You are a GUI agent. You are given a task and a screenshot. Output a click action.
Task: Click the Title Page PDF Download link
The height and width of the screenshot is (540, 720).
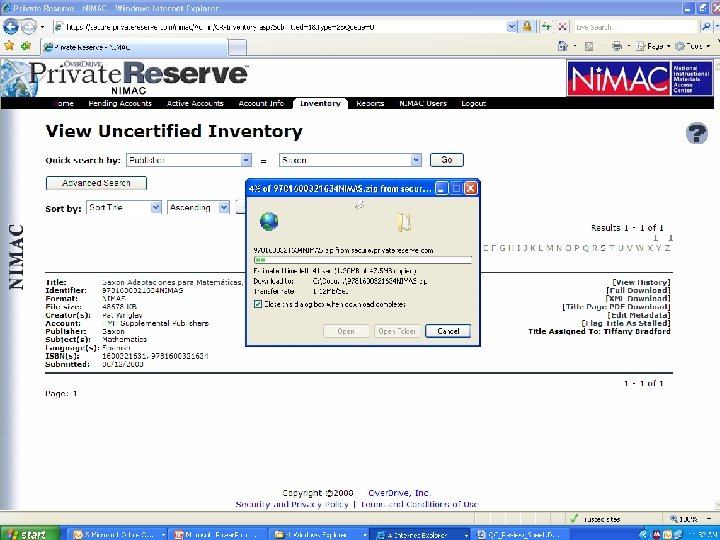616,307
